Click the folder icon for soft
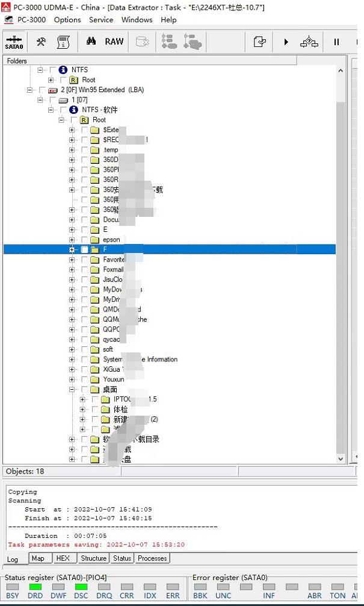 (94, 349)
